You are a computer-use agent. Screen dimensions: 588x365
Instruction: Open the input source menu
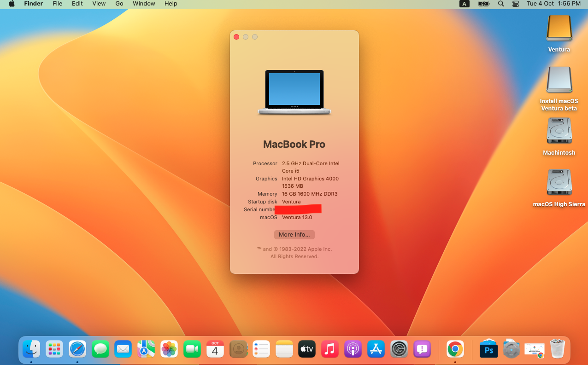[464, 4]
